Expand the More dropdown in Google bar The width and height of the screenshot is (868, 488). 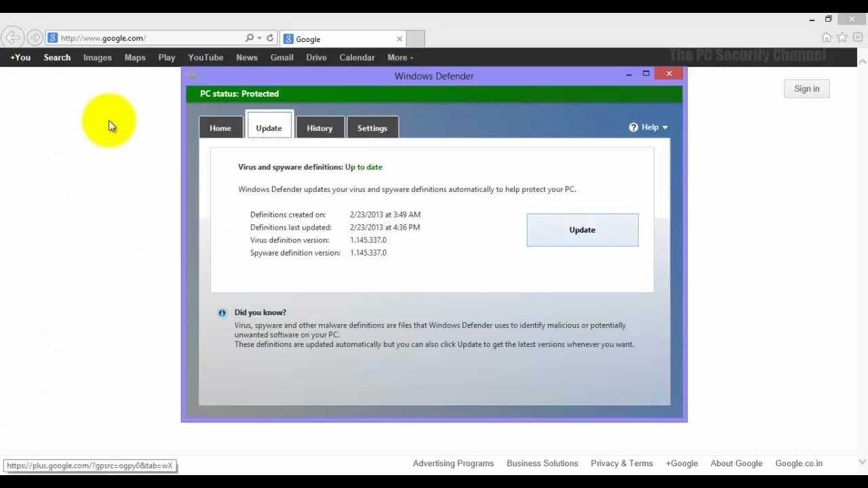(400, 58)
